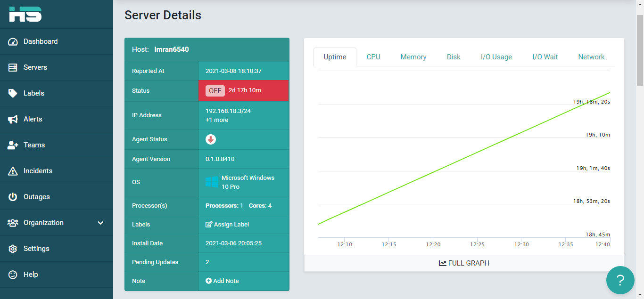Switch to the Network tab
The image size is (644, 299).
point(591,57)
